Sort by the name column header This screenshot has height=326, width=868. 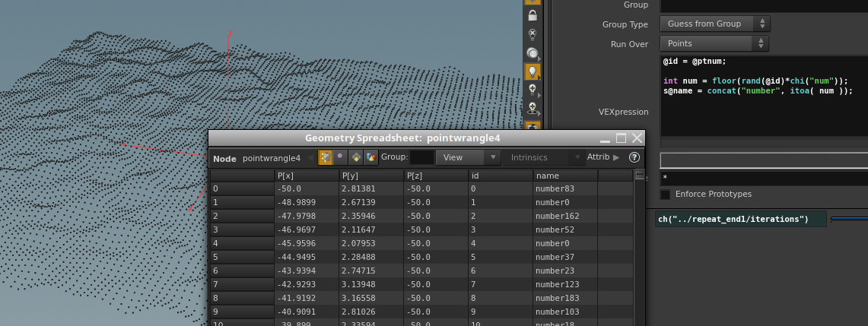[565, 176]
